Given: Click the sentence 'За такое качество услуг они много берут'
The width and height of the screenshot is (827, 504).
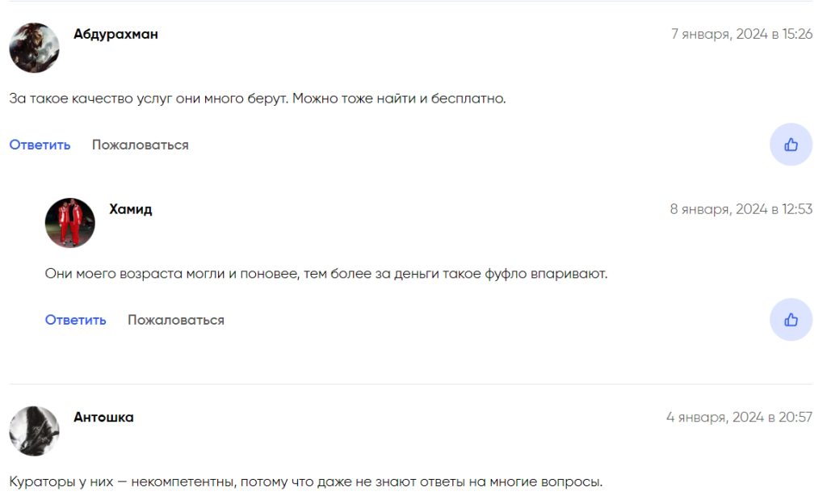Looking at the screenshot, I should coord(149,99).
